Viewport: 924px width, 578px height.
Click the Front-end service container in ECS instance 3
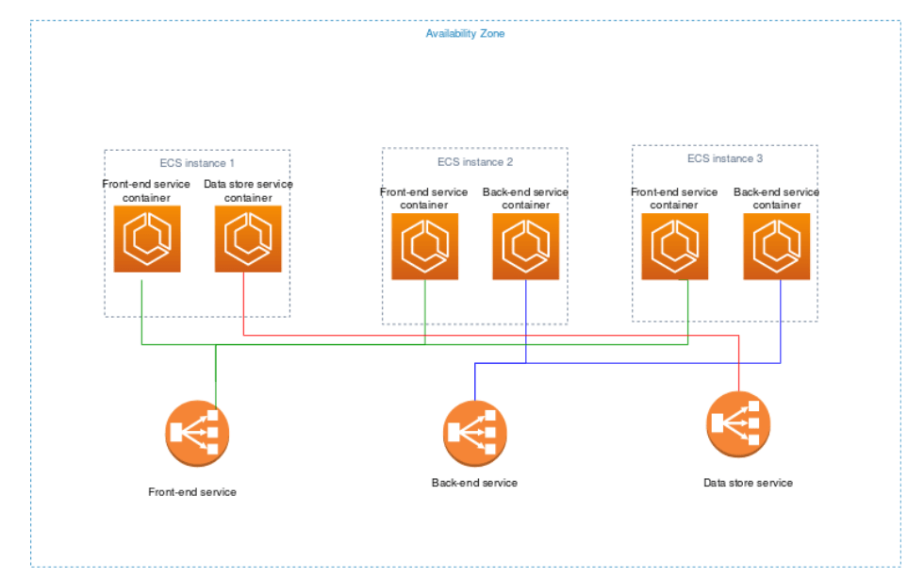675,247
